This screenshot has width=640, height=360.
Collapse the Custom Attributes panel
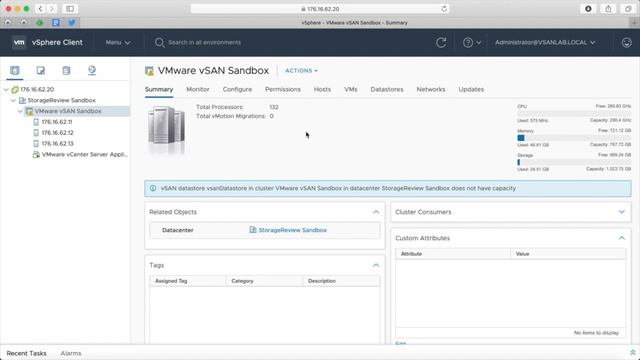tap(622, 238)
